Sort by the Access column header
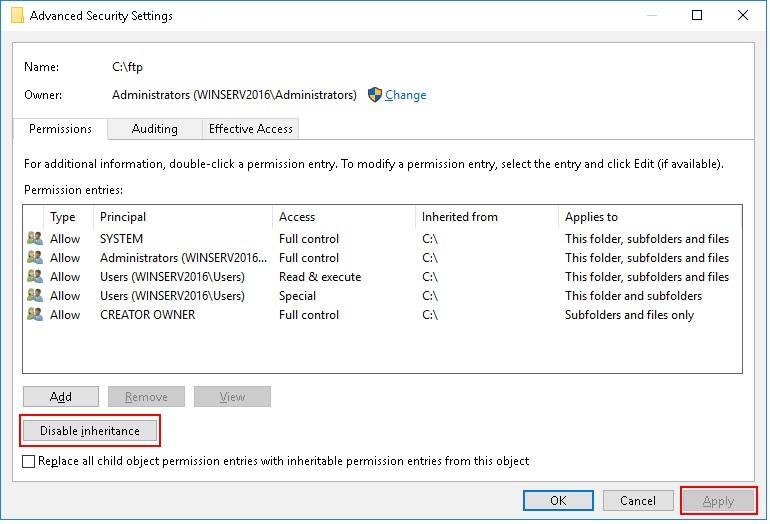Viewport: 770px width, 524px height. pos(297,217)
